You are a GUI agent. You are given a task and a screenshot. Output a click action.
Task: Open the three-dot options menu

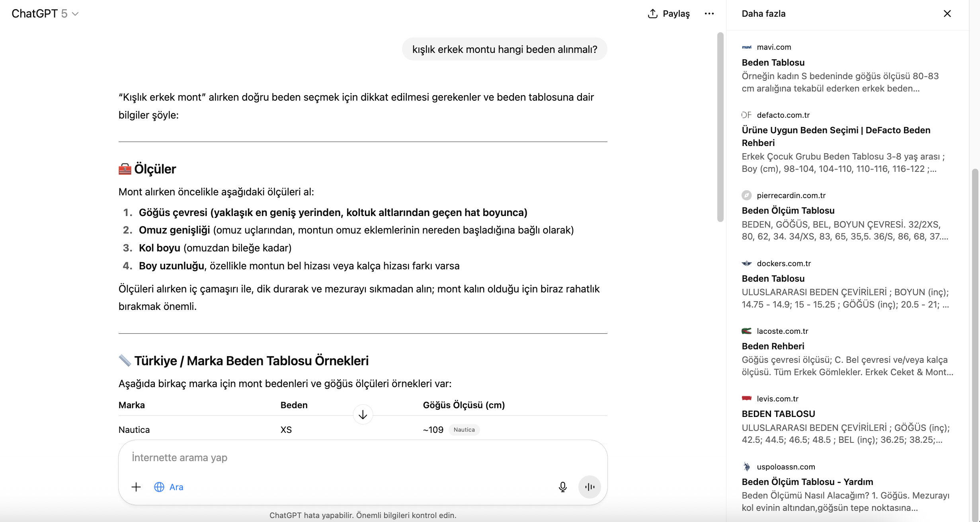(x=709, y=14)
